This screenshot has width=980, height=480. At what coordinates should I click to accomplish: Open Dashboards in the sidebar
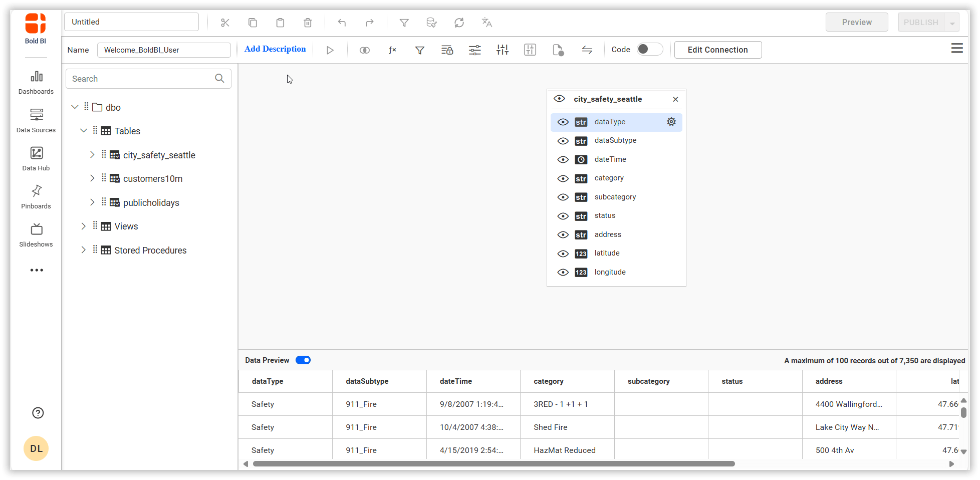click(x=36, y=83)
